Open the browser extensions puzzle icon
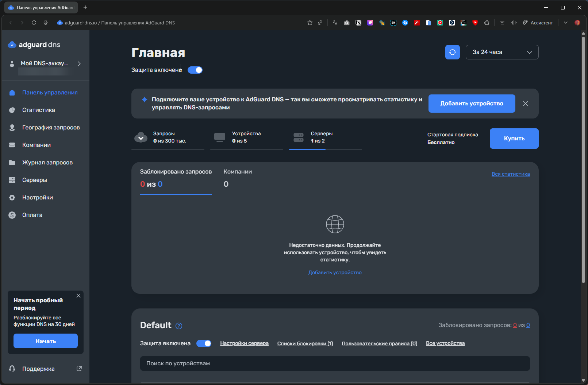 pyautogui.click(x=487, y=23)
